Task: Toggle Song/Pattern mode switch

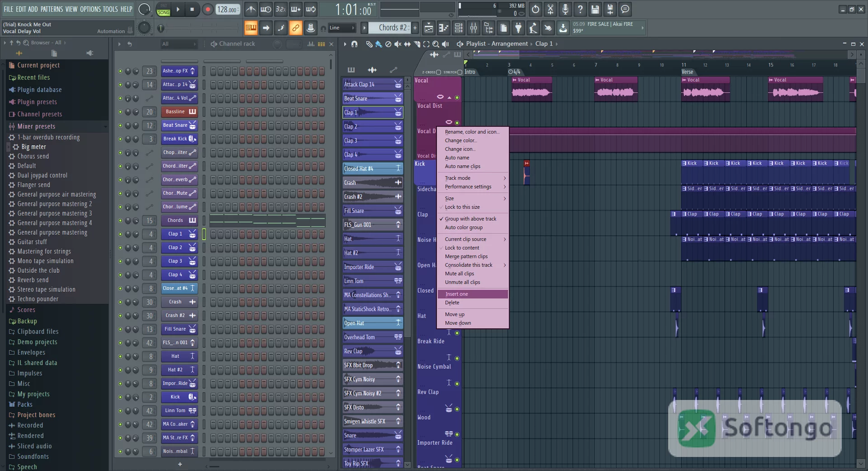Action: (163, 10)
